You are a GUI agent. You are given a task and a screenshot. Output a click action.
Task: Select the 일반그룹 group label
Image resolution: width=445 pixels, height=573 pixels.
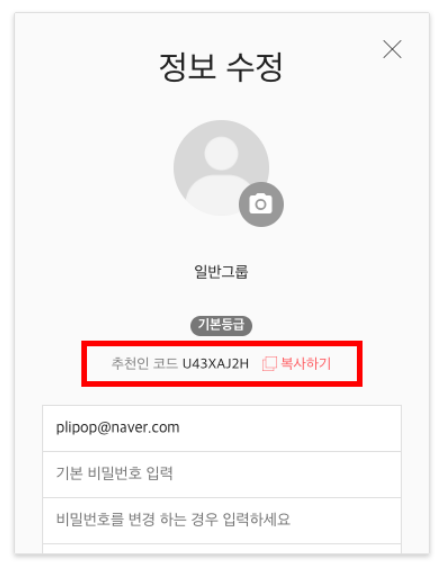221,272
